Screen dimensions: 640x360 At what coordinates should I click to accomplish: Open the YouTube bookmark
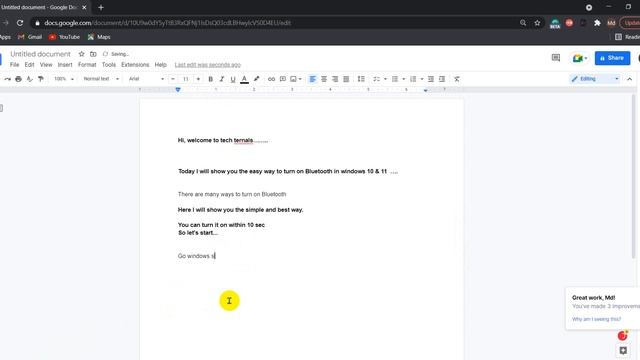click(64, 37)
